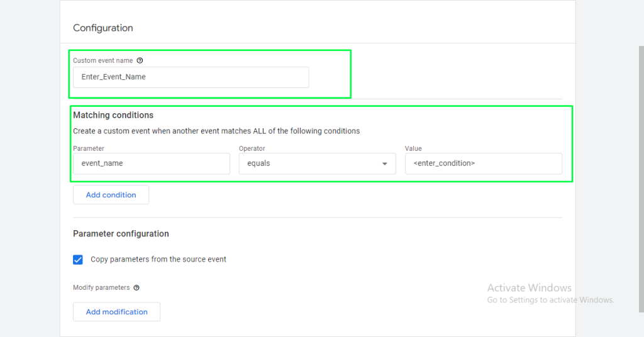644x337 pixels.
Task: Toggle the Copy parameters from source event checkbox
Action: 78,260
